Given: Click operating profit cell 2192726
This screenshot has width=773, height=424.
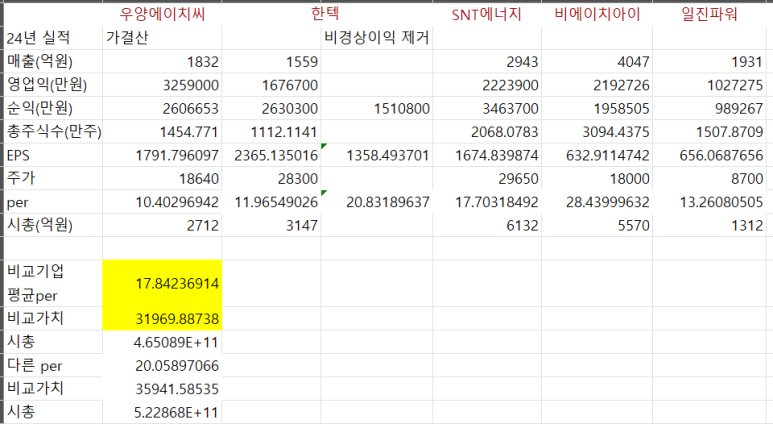Looking at the screenshot, I should pos(597,85).
